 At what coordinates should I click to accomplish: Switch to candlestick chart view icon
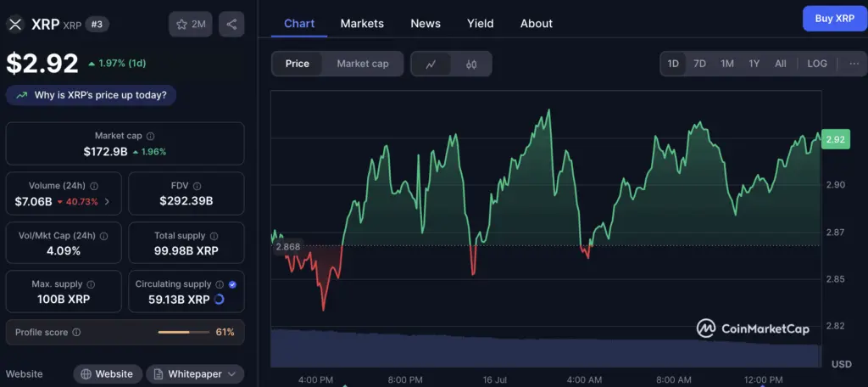coord(471,64)
